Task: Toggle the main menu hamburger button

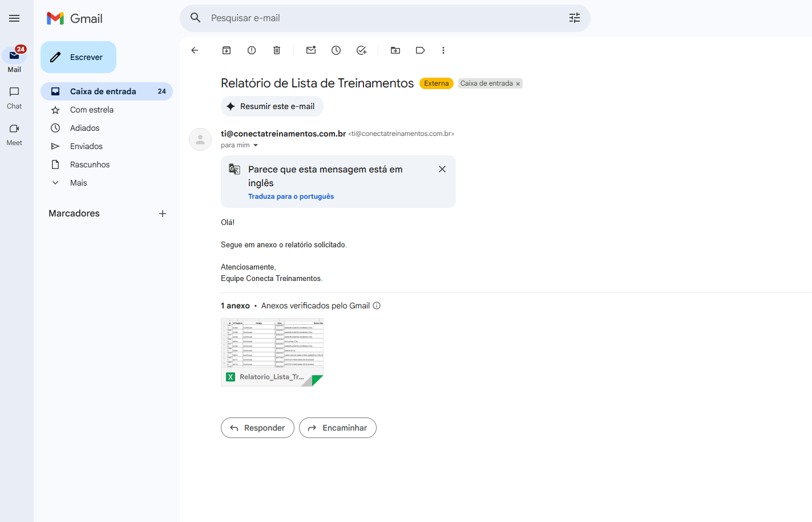Action: (x=14, y=18)
